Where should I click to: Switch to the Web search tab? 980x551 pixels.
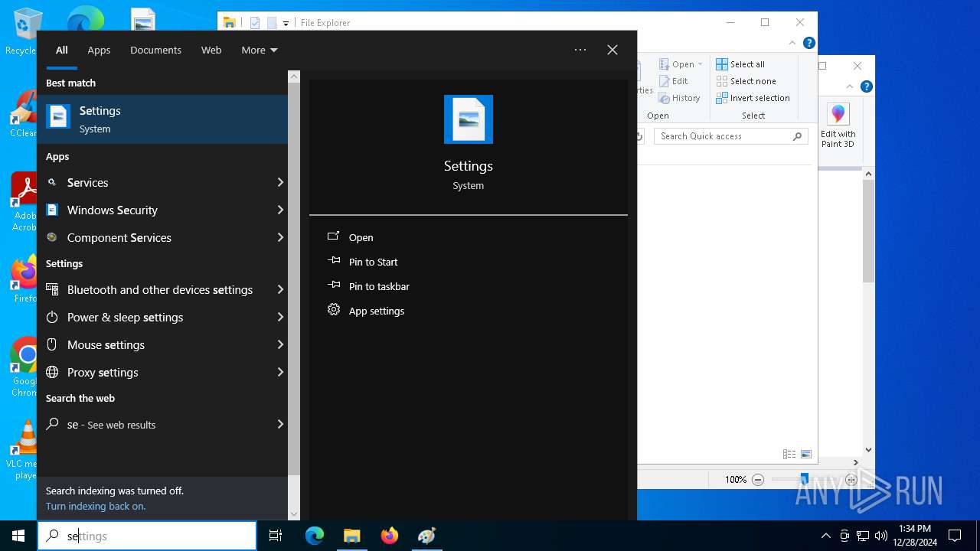point(211,50)
